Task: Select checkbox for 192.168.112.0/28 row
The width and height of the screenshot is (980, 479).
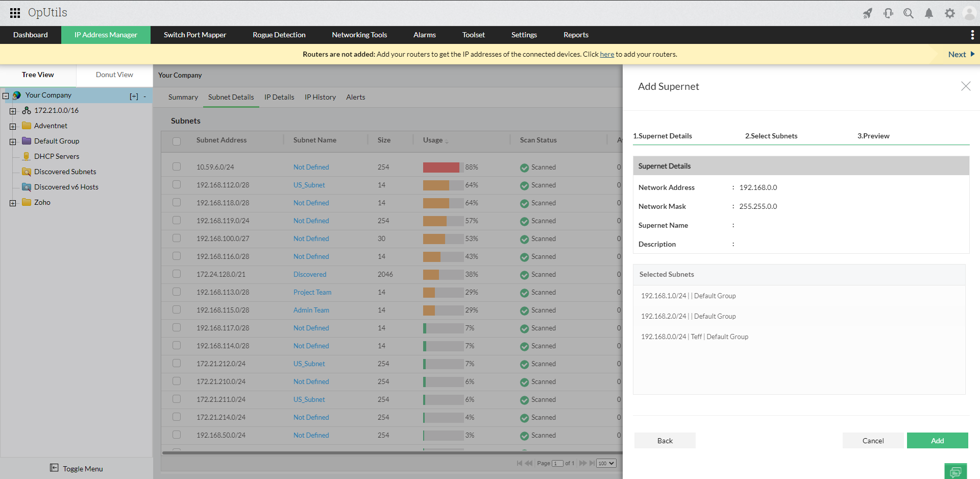Action: tap(177, 184)
